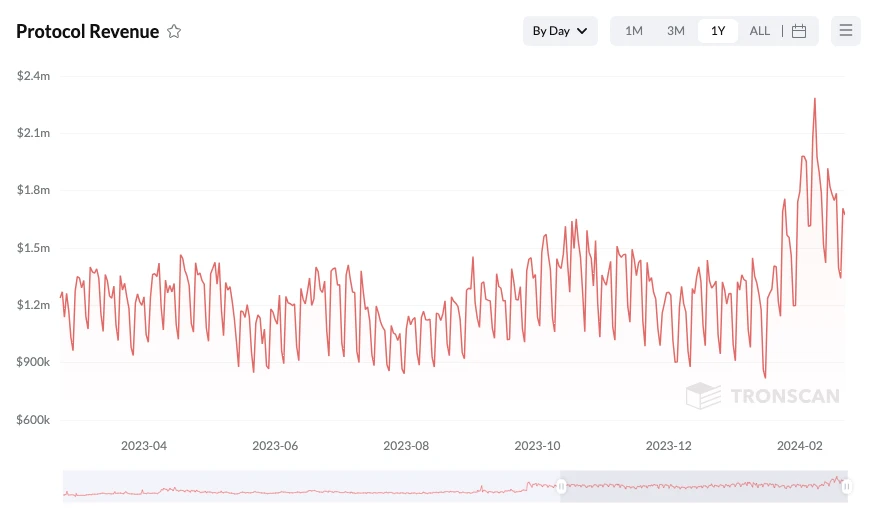This screenshot has width=874, height=523.
Task: Click the 2023-04 x-axis label
Action: coord(144,446)
